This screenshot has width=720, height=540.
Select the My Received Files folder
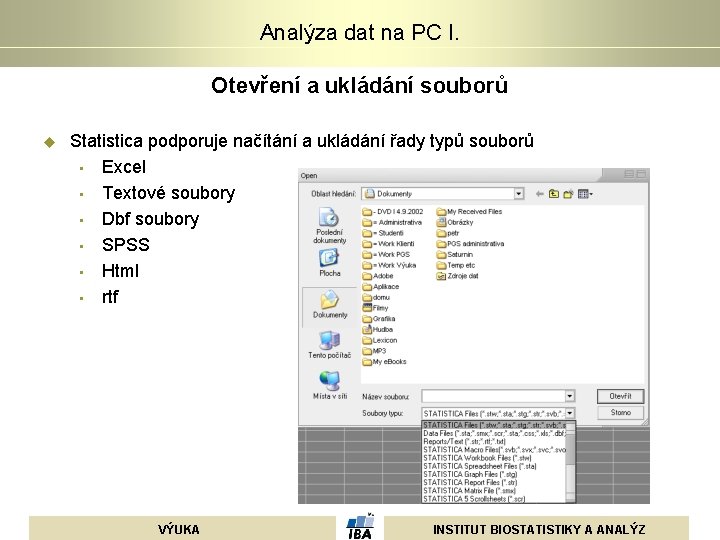coord(469,212)
